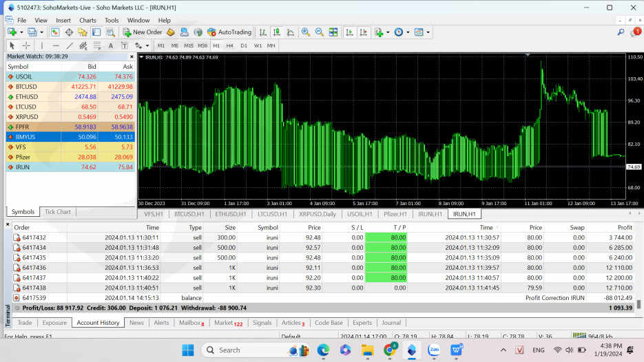Viewport: 644px width, 362px height.
Task: Switch the chart to the D1 timeframe
Action: [243, 45]
